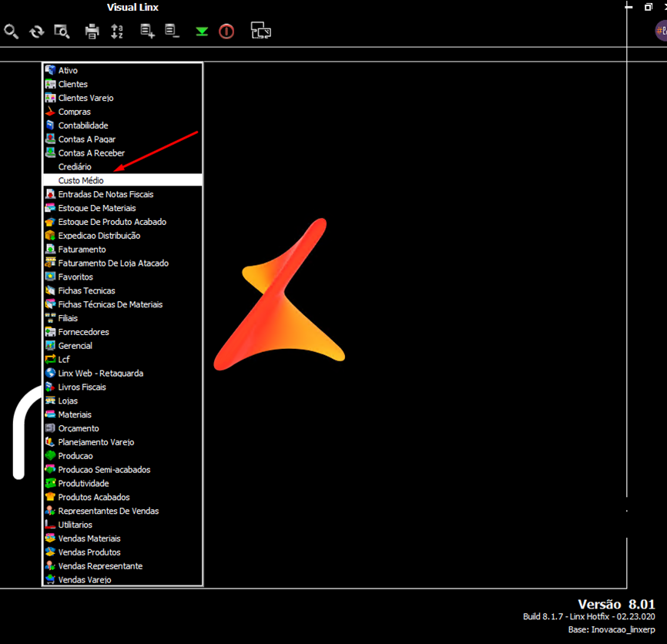
Task: Select Vendas Produtos
Action: click(x=122, y=552)
